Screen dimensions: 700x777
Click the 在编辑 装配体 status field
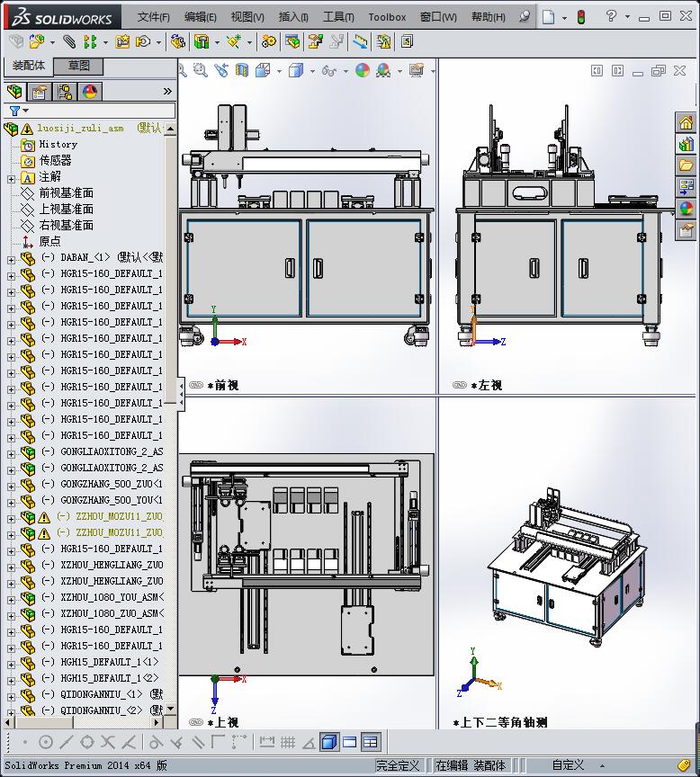pyautogui.click(x=471, y=765)
